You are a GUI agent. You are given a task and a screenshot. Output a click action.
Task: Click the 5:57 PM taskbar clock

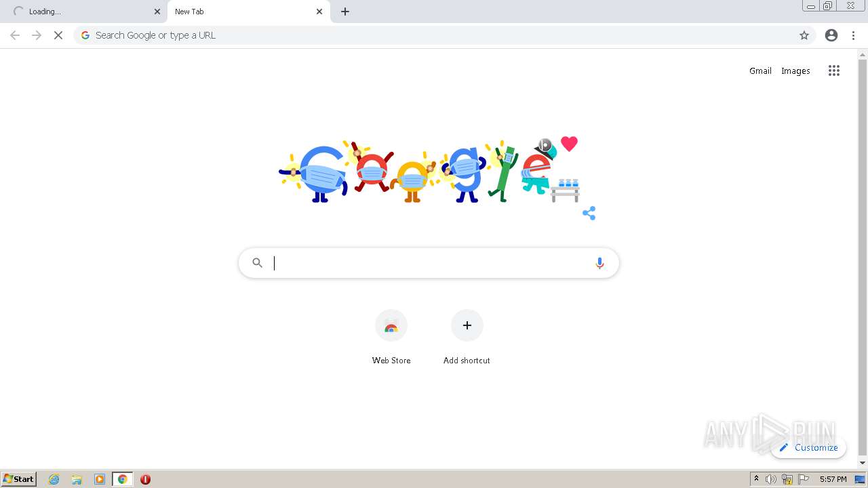click(x=833, y=479)
